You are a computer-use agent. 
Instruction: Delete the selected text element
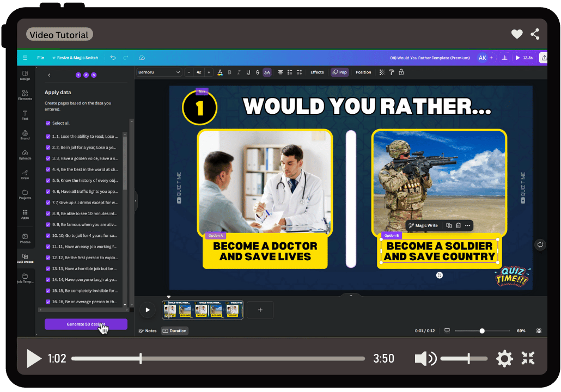[x=458, y=225]
